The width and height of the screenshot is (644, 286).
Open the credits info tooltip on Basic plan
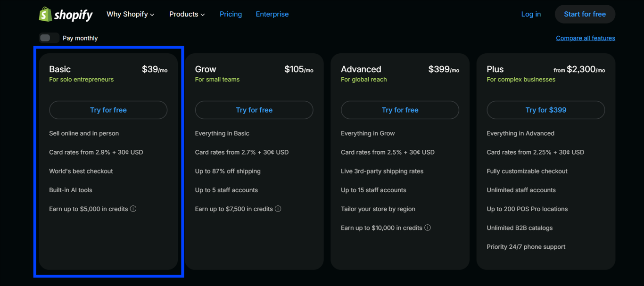(133, 208)
